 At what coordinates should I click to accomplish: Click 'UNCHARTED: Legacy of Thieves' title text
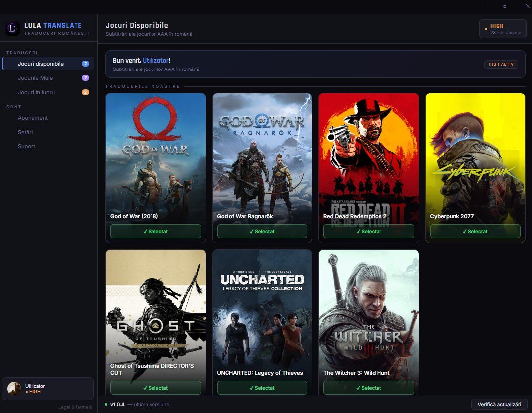tap(260, 373)
